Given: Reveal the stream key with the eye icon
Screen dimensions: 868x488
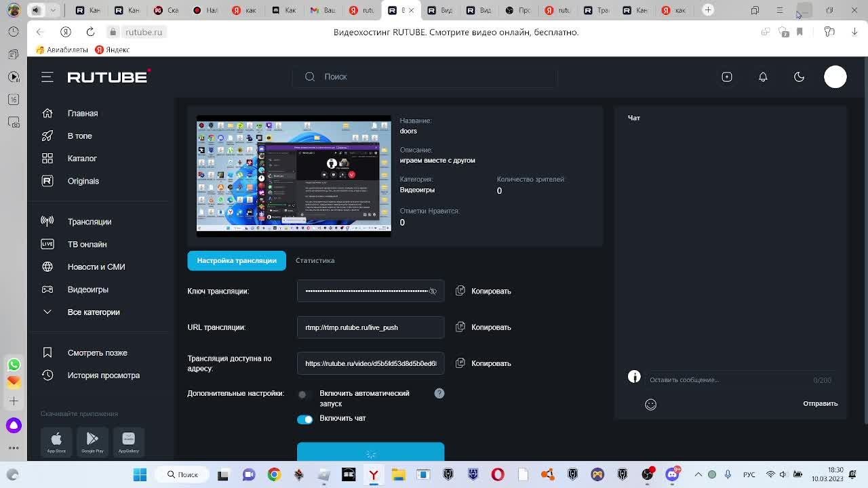Looking at the screenshot, I should tap(433, 291).
